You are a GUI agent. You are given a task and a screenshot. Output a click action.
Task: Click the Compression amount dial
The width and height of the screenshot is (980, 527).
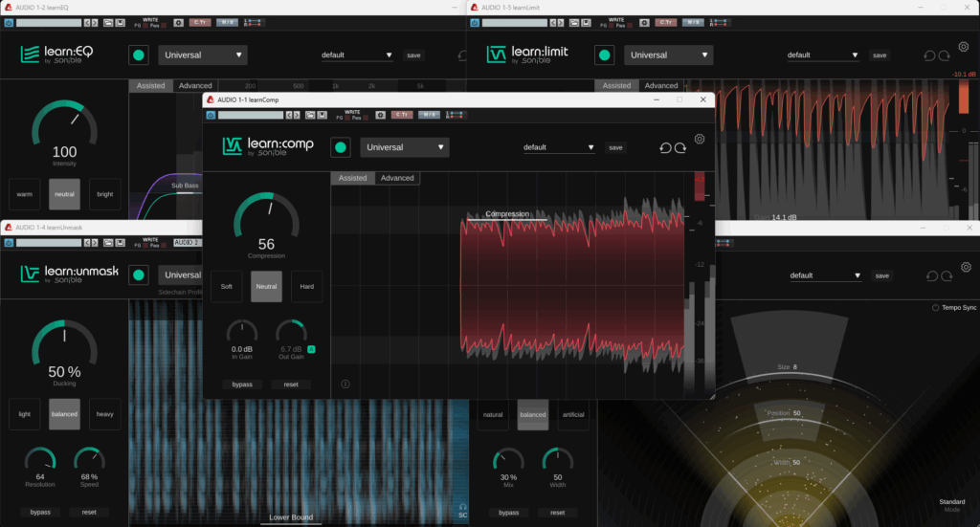[x=267, y=217]
